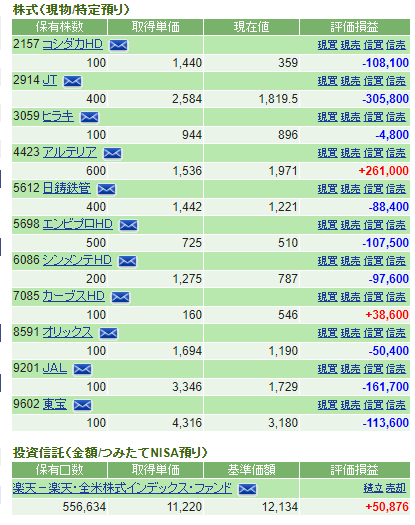This screenshot has width=415, height=525.
Task: Click 信売 in the カーブスHD row
Action: (x=396, y=297)
